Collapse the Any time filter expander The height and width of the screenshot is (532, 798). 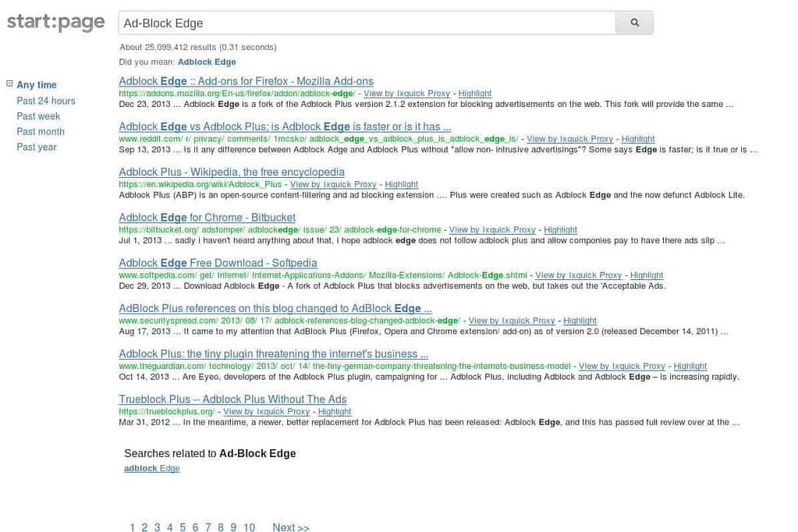(x=10, y=84)
